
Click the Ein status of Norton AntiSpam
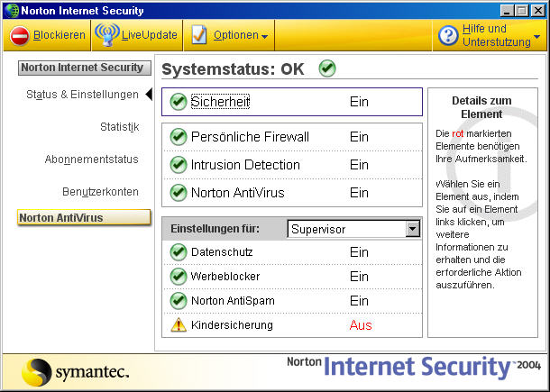[359, 301]
